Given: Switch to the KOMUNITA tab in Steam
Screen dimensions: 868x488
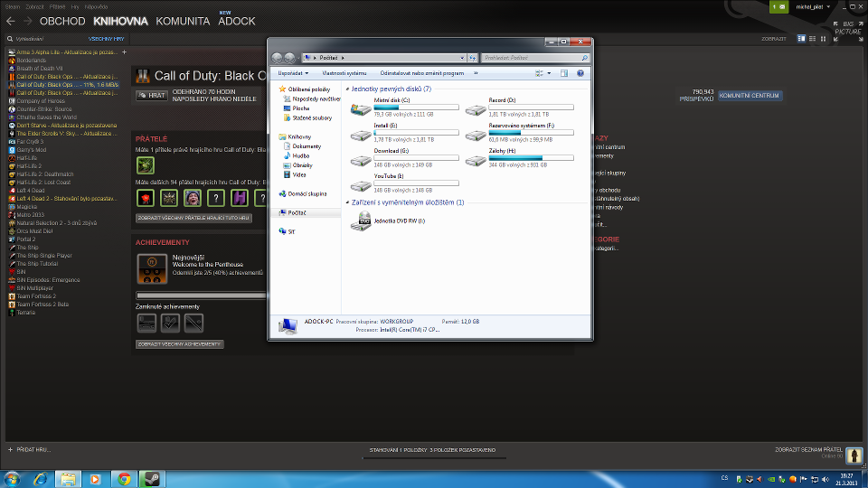Looking at the screenshot, I should (184, 21).
